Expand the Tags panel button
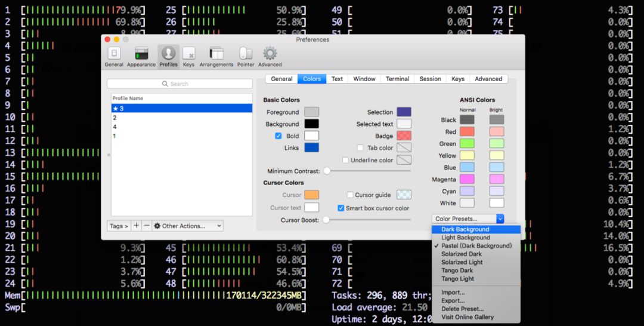The height and width of the screenshot is (326, 644). pos(119,226)
